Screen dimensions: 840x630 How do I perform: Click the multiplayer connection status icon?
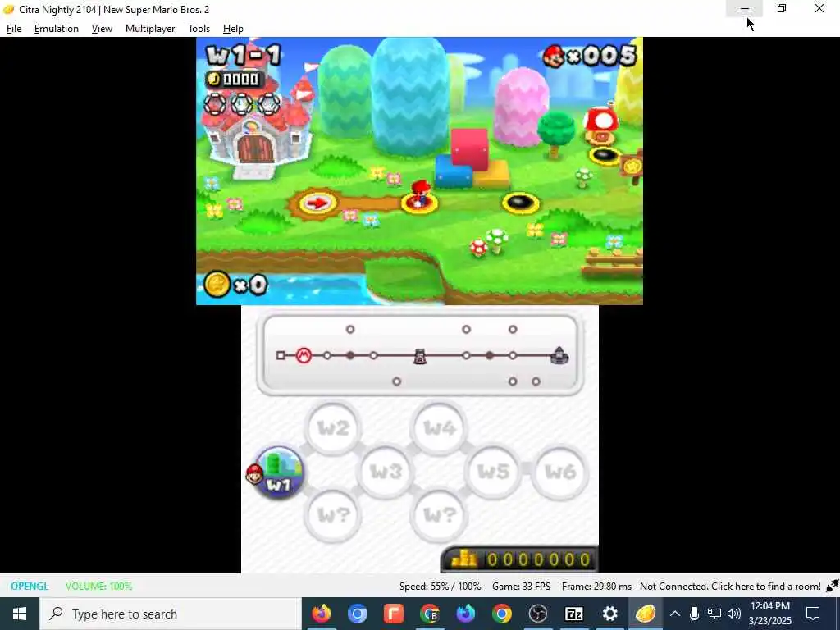[x=833, y=586]
